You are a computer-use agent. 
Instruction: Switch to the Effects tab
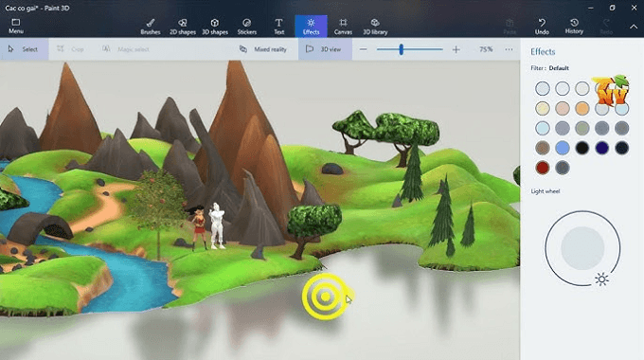[x=311, y=27]
